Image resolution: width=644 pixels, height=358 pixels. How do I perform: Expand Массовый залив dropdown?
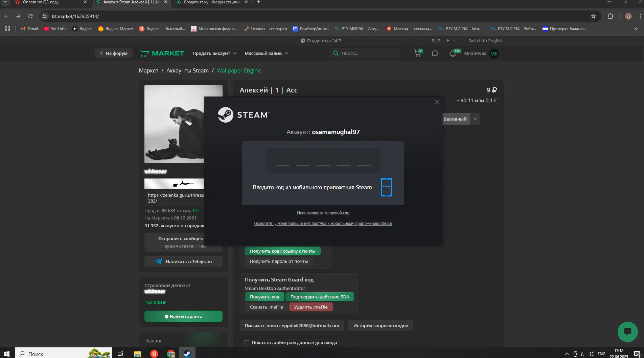[266, 53]
